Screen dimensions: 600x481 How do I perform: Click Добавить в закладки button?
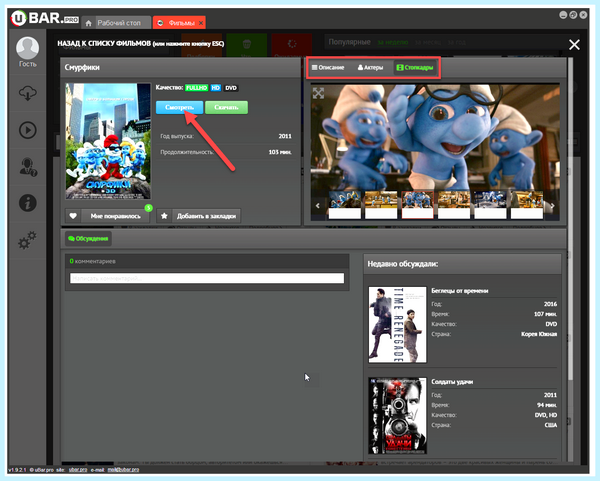206,216
